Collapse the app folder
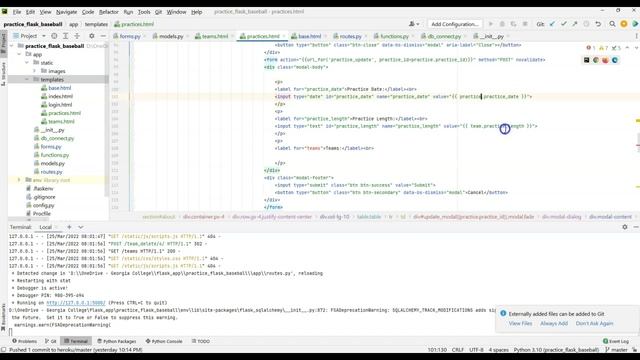 [x=19, y=54]
